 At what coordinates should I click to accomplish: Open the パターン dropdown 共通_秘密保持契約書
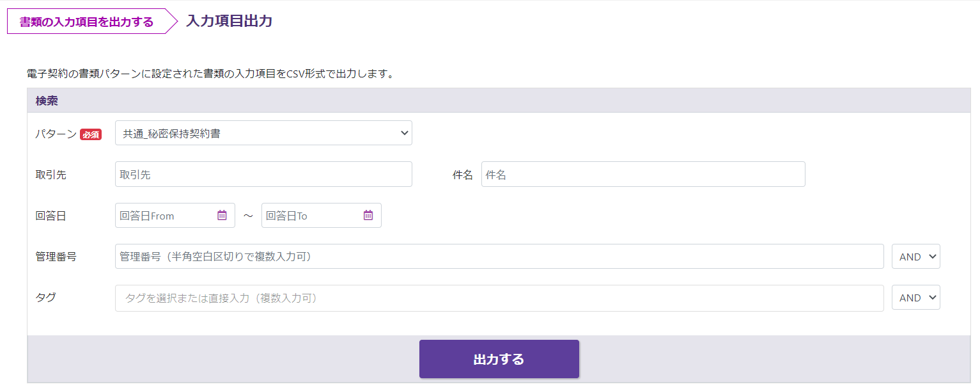[x=263, y=133]
